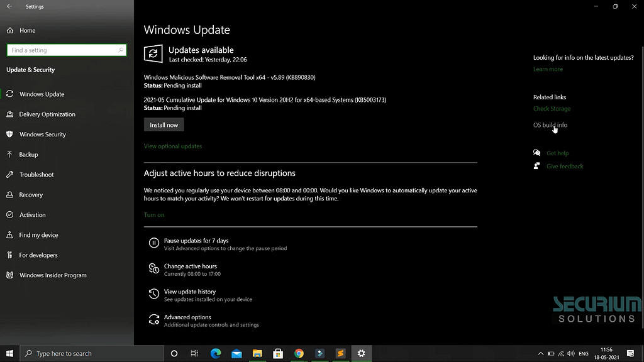
Task: Click Turn on for active hours
Action: point(154,215)
